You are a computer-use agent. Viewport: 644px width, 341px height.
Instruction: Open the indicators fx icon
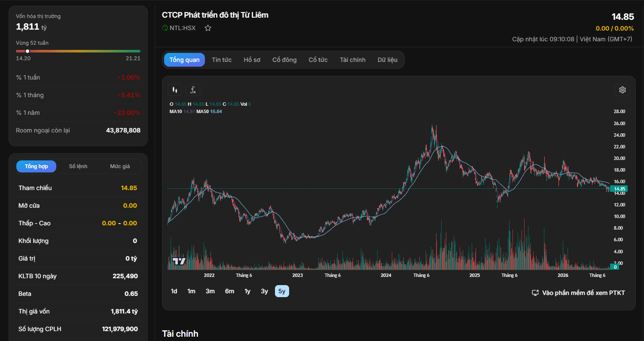tap(193, 90)
